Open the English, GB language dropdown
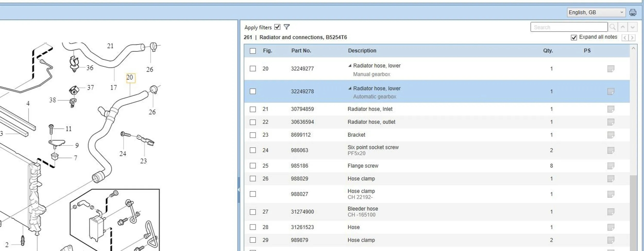 (596, 12)
